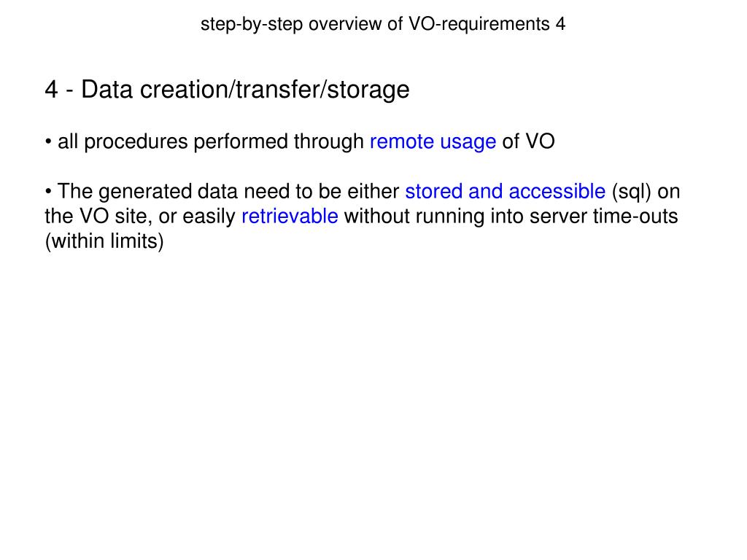Select the slide title 'step-by-step overview of VO-requirements'
The image size is (747, 560).
tap(375, 24)
